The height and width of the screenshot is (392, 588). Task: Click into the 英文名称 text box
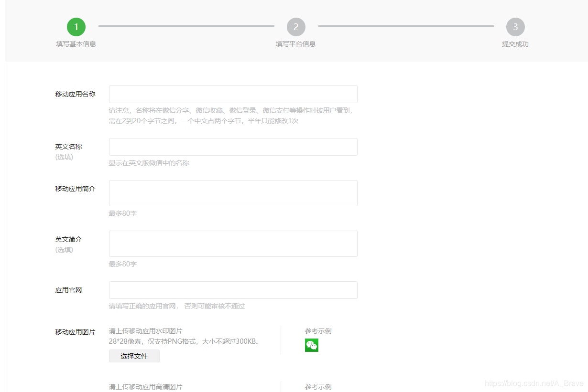(233, 147)
